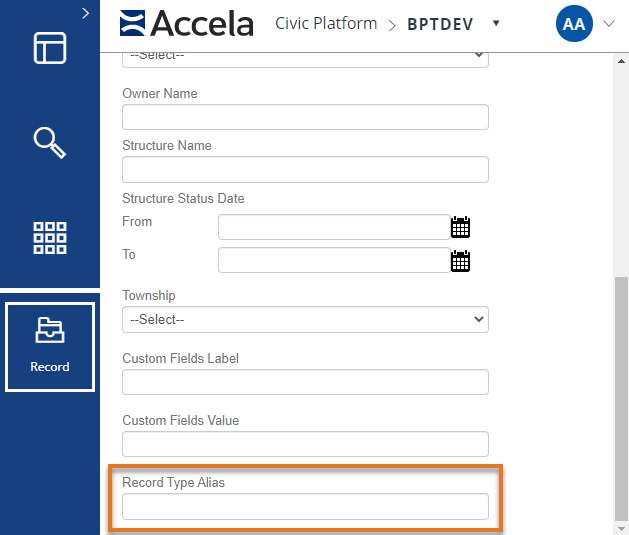Expand the user account menu chevron
629x535 pixels.
609,24
